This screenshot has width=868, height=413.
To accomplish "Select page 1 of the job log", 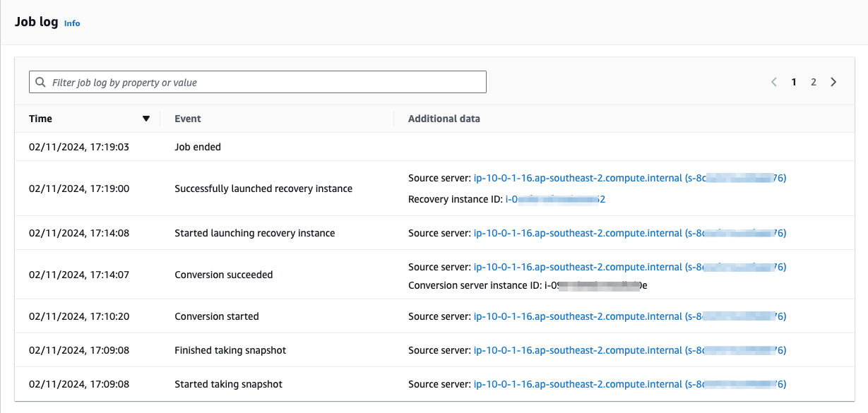I will [793, 82].
